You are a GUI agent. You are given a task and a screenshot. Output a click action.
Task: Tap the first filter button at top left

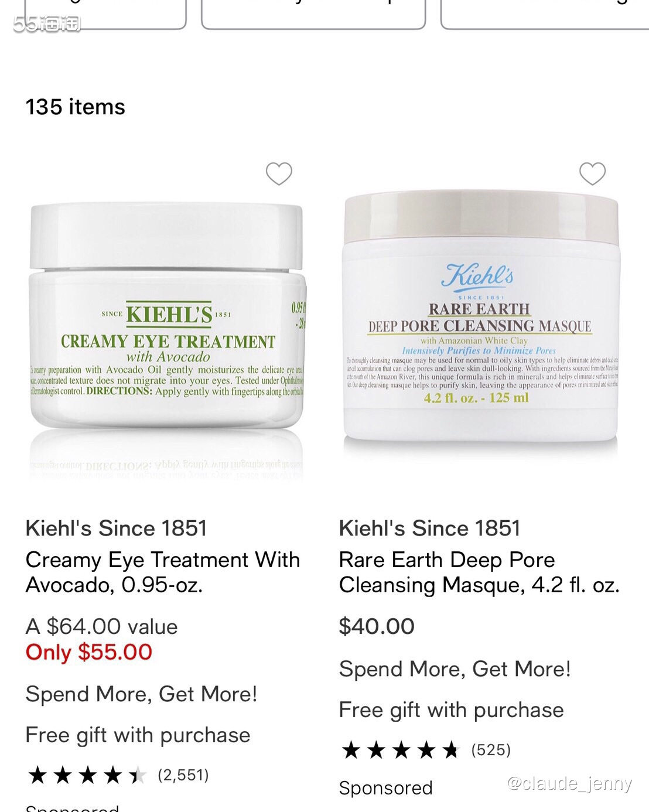tap(105, 14)
